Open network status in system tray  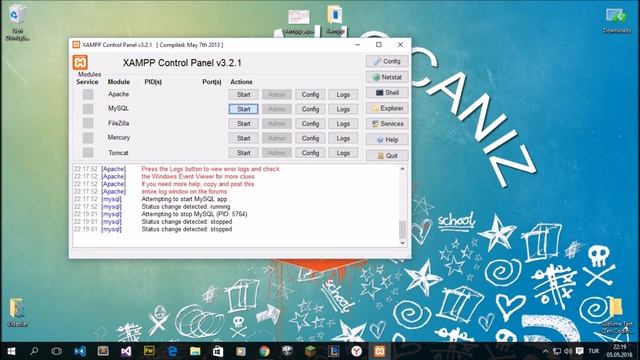(x=557, y=351)
